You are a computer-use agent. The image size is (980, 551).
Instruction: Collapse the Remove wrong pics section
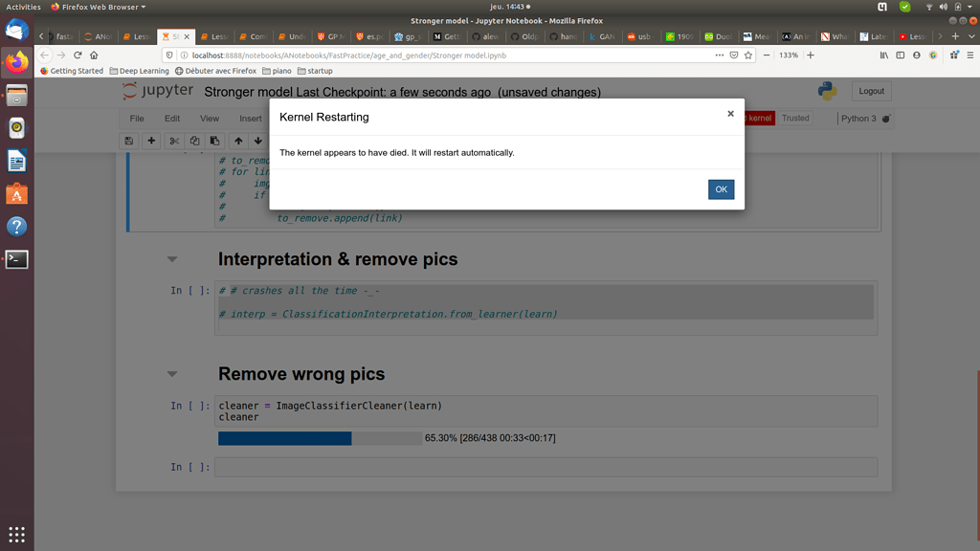[172, 373]
